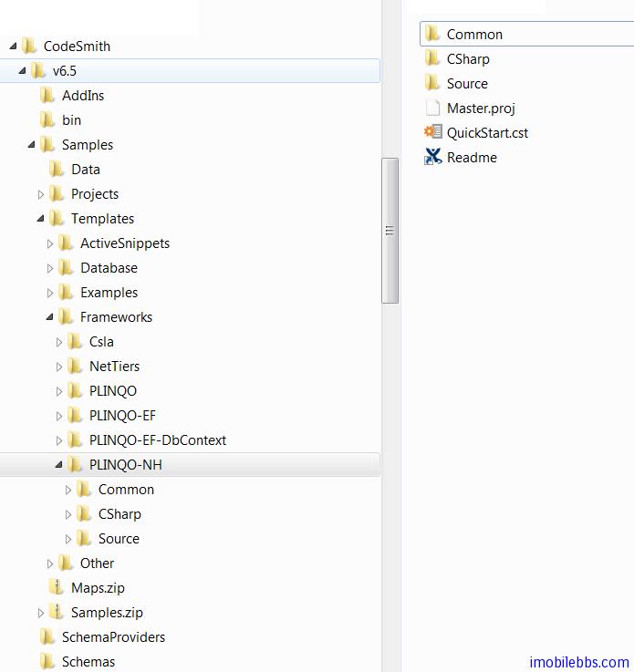Choose the Csla framework folder
This screenshot has height=672, width=634.
100,342
